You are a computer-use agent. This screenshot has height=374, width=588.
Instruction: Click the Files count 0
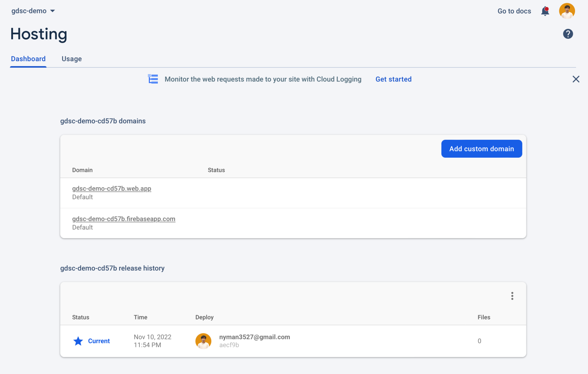479,341
